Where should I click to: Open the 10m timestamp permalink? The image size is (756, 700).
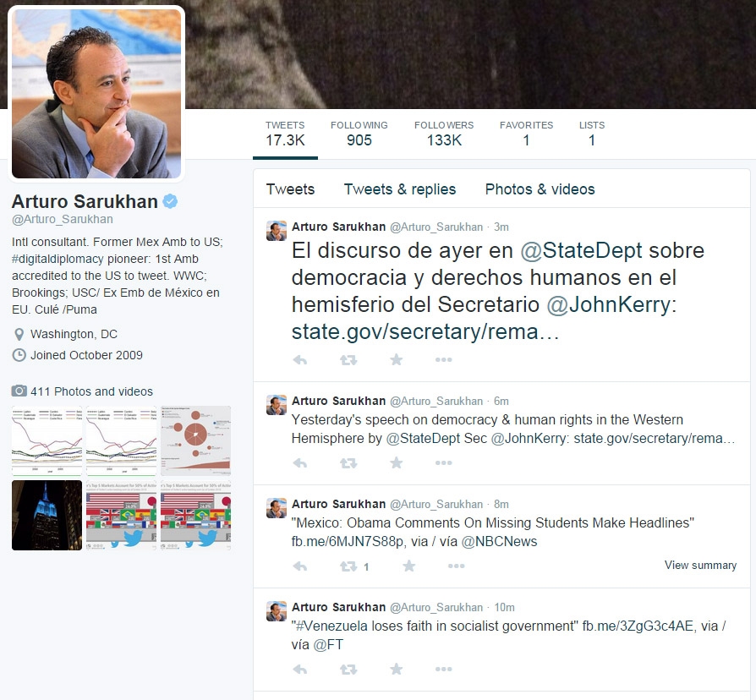[504, 608]
